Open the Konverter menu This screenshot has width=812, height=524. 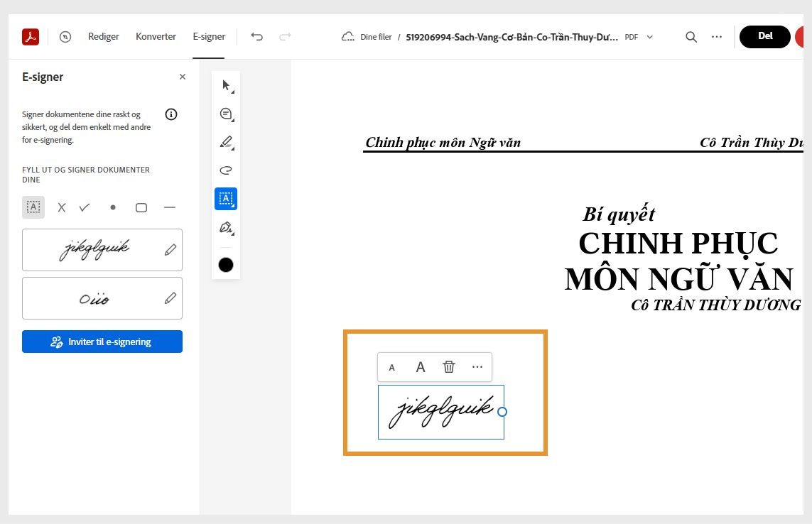[156, 37]
